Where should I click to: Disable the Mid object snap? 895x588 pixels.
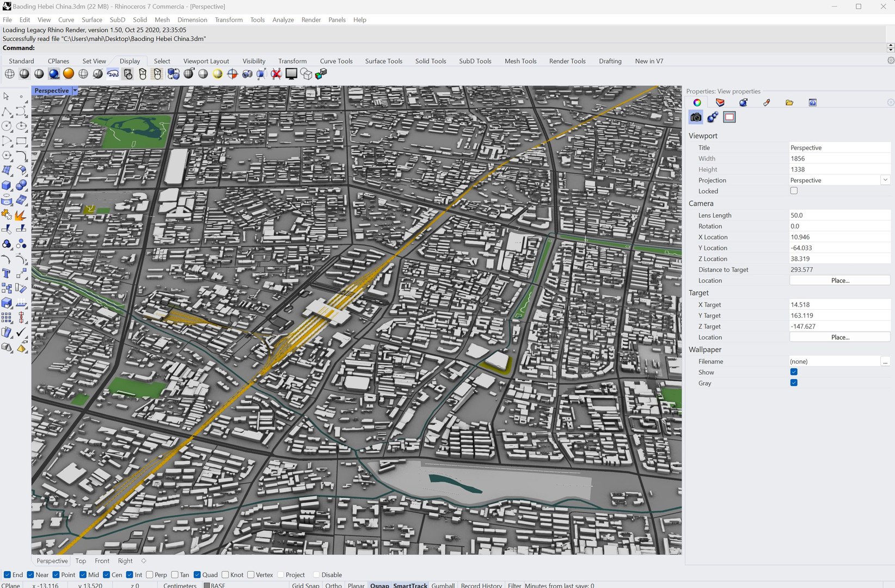point(83,574)
